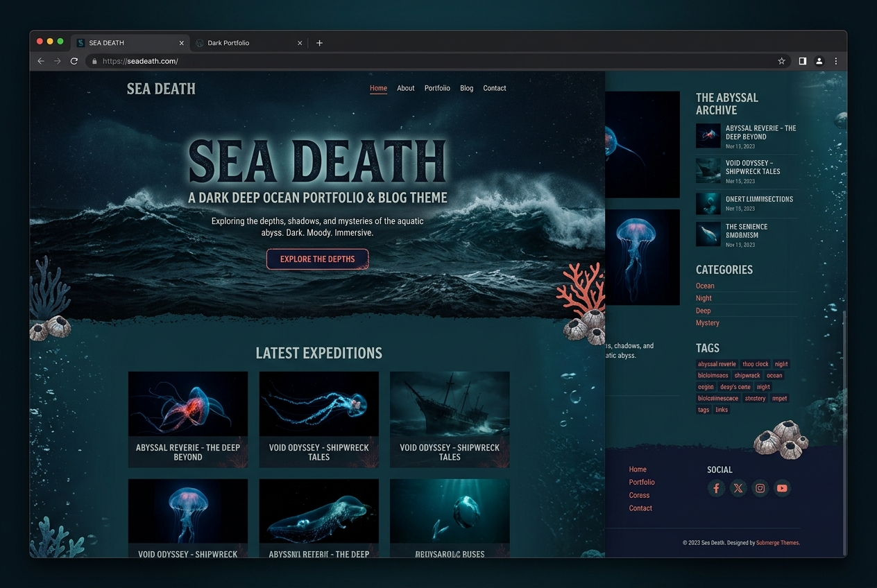Click the SEA DEATH site logo in header
This screenshot has height=588, width=877.
pos(161,89)
